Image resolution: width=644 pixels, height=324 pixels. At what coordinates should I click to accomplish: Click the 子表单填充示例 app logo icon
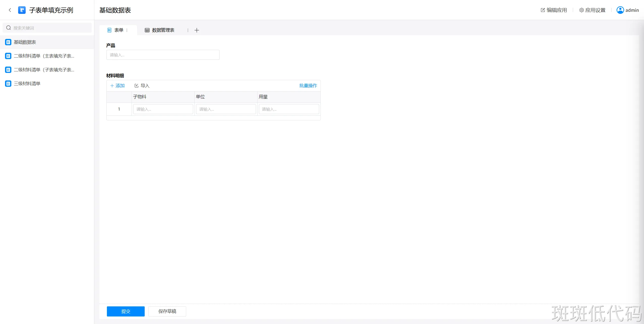click(x=22, y=10)
